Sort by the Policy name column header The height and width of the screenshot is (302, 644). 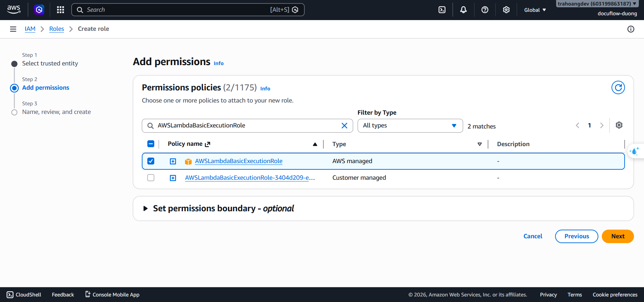click(185, 144)
